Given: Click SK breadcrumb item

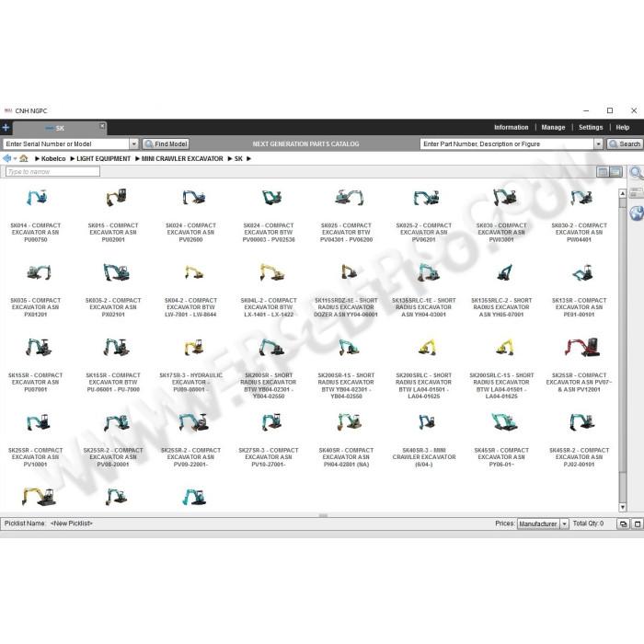Looking at the screenshot, I should coord(238,158).
